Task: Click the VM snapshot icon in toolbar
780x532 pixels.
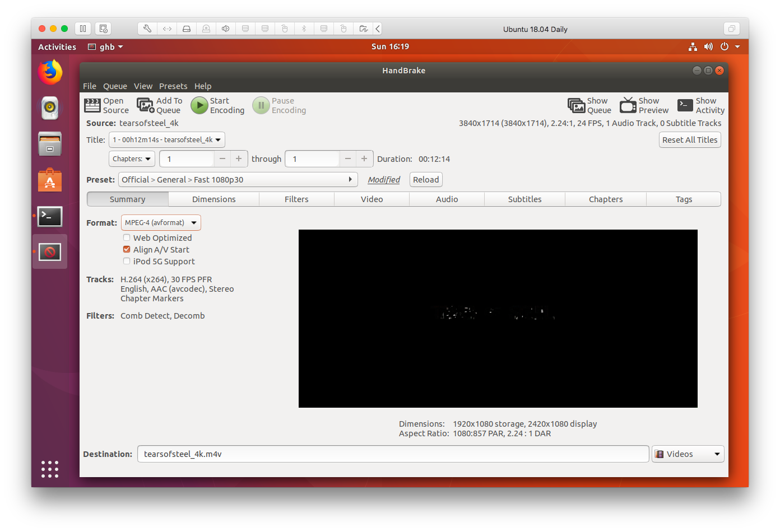Action: (103, 29)
